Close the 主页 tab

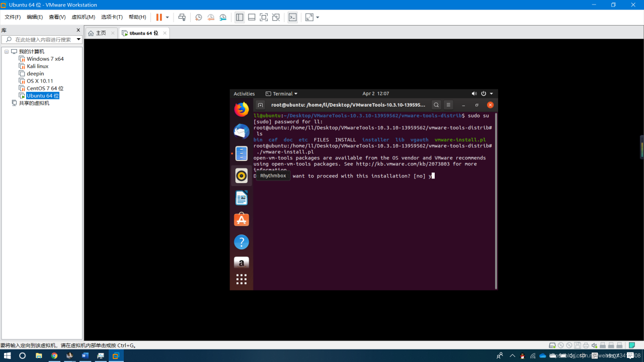pos(112,33)
